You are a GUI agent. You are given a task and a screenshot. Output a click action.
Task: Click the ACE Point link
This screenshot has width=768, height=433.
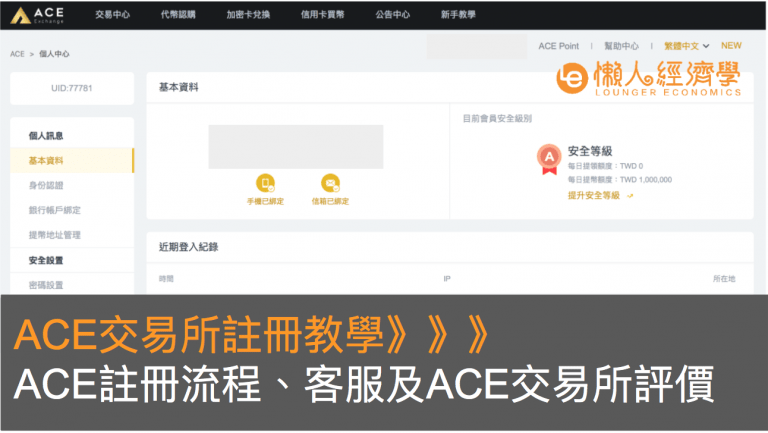558,46
